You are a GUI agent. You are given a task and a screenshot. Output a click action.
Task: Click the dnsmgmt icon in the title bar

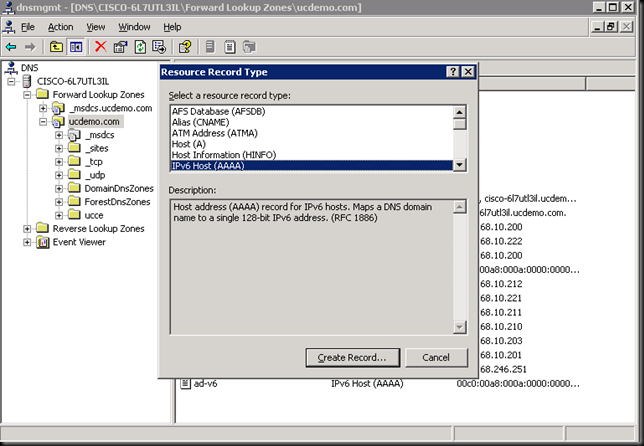8,7
